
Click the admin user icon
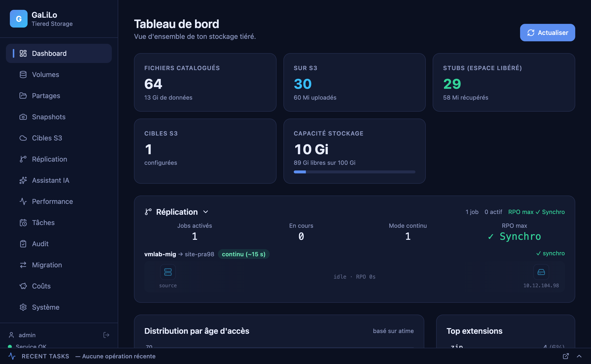(x=11, y=335)
